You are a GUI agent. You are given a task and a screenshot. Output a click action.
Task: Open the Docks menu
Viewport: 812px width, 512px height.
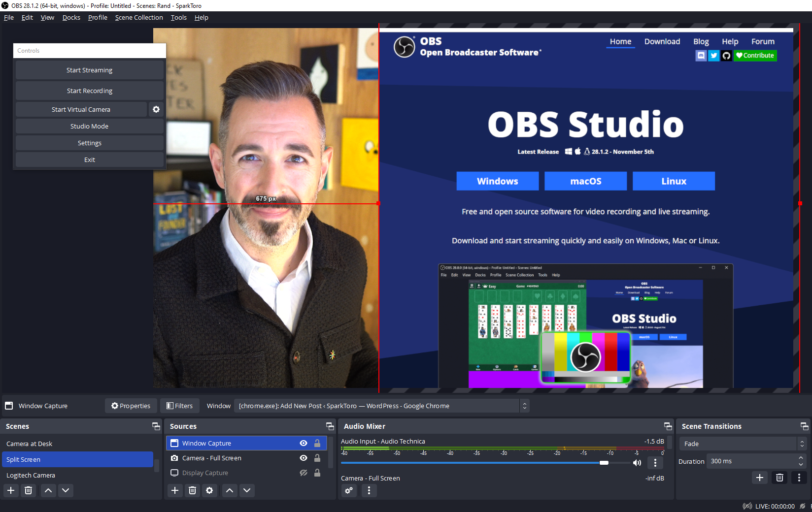[71, 17]
